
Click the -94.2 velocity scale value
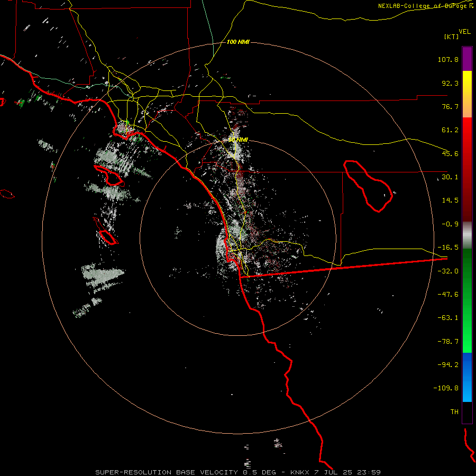click(448, 364)
